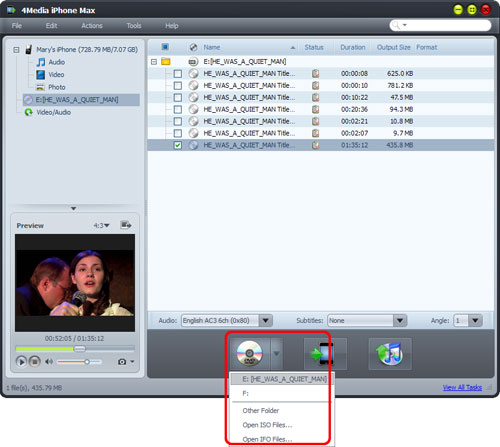This screenshot has width=500, height=447.
Task: Choose Other Folder in popup menu
Action: (282, 411)
